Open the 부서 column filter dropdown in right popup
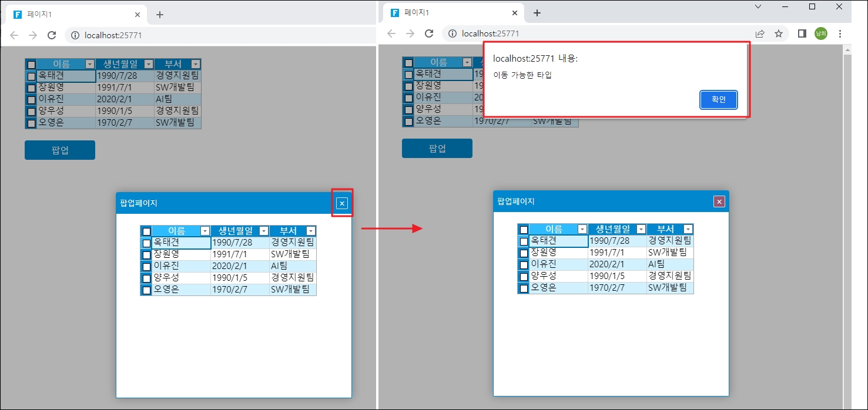The width and height of the screenshot is (868, 410). [688, 230]
